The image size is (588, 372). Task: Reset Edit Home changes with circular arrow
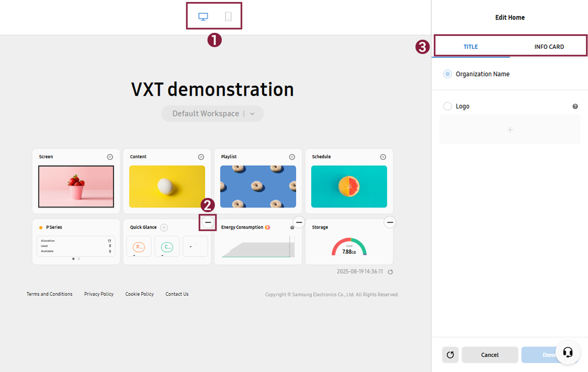pyautogui.click(x=450, y=355)
